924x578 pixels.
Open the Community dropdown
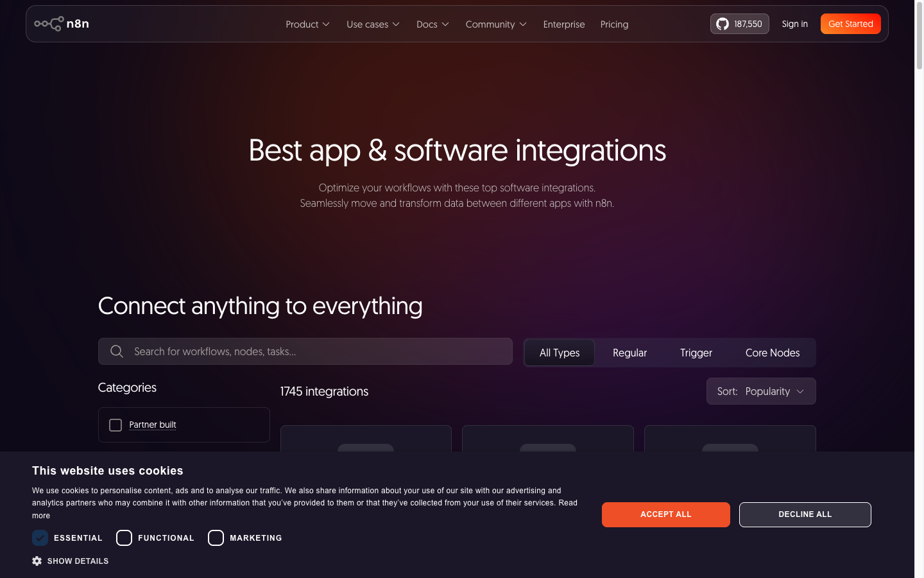496,24
